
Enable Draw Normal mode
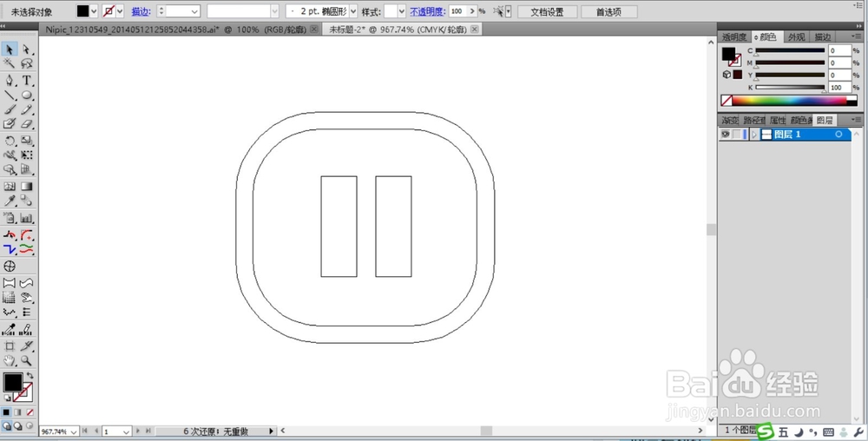[6, 426]
